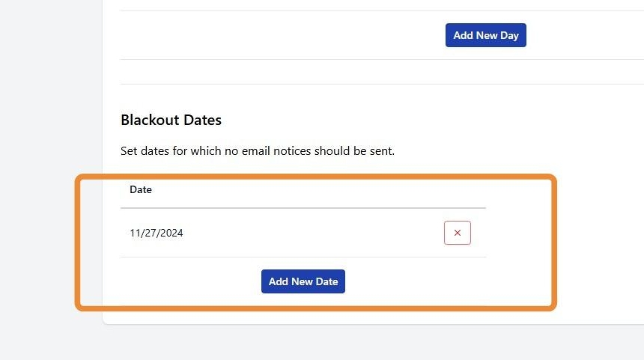This screenshot has width=644, height=360.
Task: Click the 11/27/2024 date entry
Action: coord(157,233)
